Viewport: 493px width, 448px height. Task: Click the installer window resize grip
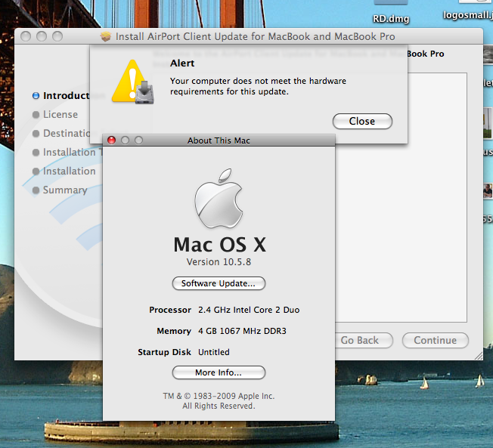pyautogui.click(x=478, y=355)
